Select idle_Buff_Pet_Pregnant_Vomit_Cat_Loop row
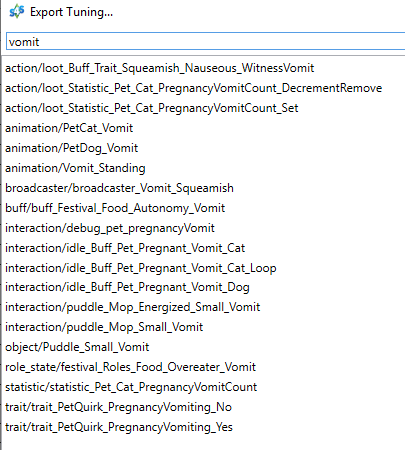Viewport: 405px width, 450px height. 141,268
